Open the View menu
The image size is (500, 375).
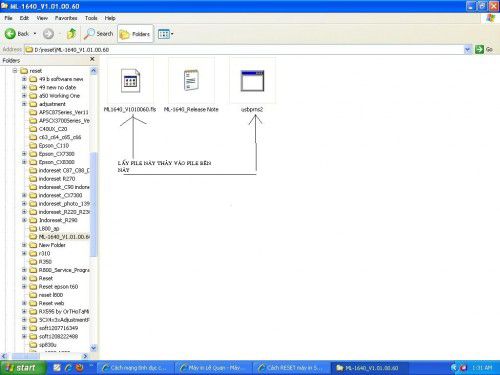point(42,18)
